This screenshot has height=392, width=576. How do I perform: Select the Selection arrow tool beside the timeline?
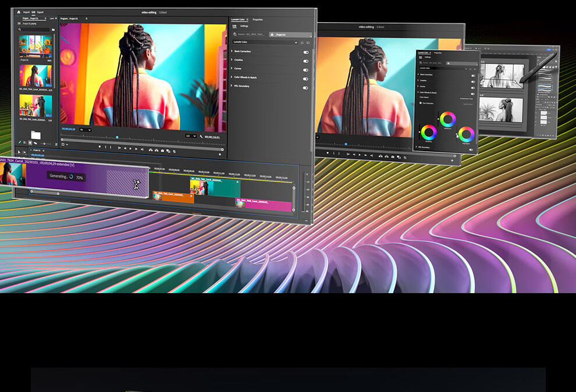coord(19,152)
